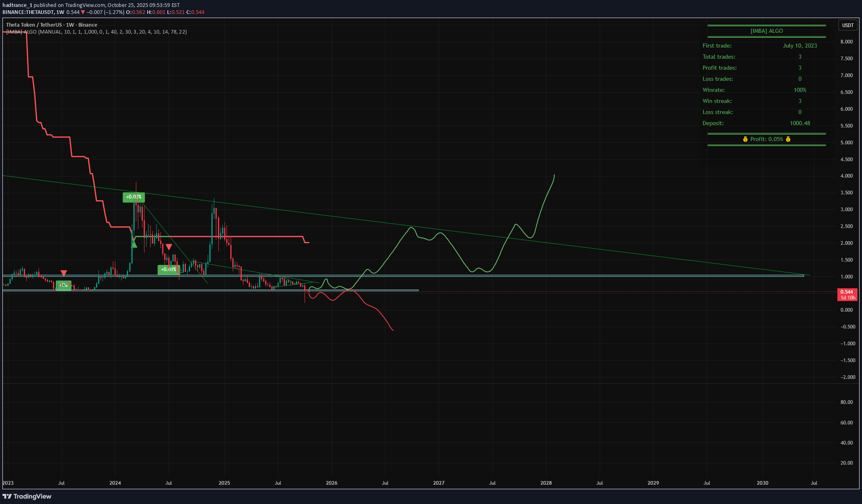This screenshot has width=862, height=504.
Task: Click the Theta Token / TetherUS symbol title
Action: [x=51, y=25]
